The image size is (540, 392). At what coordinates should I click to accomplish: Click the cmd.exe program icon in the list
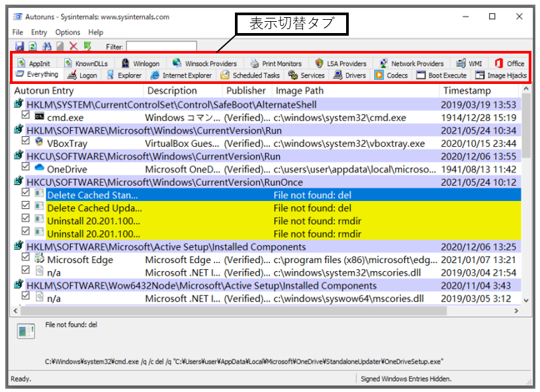pos(39,116)
